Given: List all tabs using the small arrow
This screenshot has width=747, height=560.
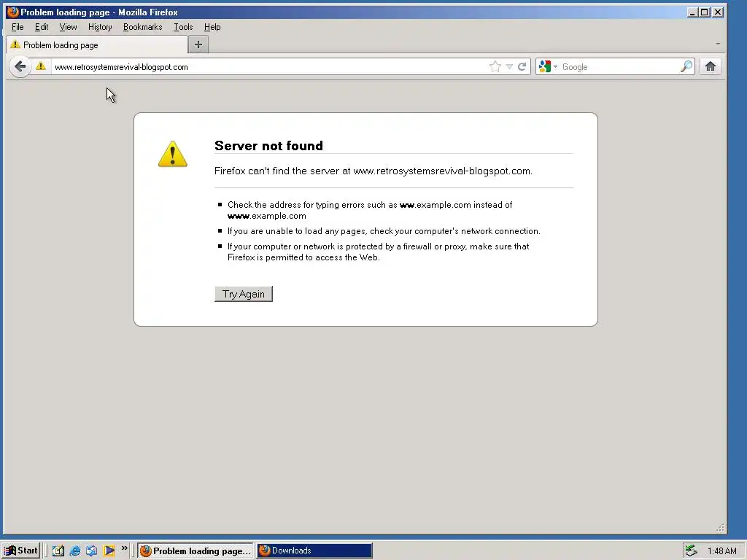Looking at the screenshot, I should 718,44.
